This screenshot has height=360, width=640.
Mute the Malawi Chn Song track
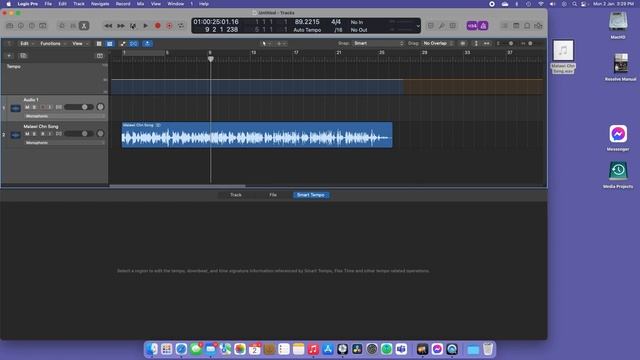27,134
